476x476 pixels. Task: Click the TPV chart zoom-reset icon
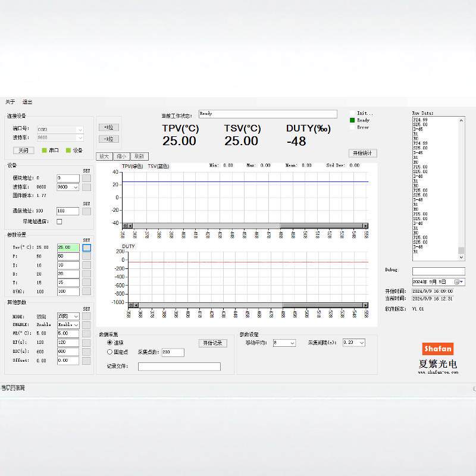tap(125, 226)
